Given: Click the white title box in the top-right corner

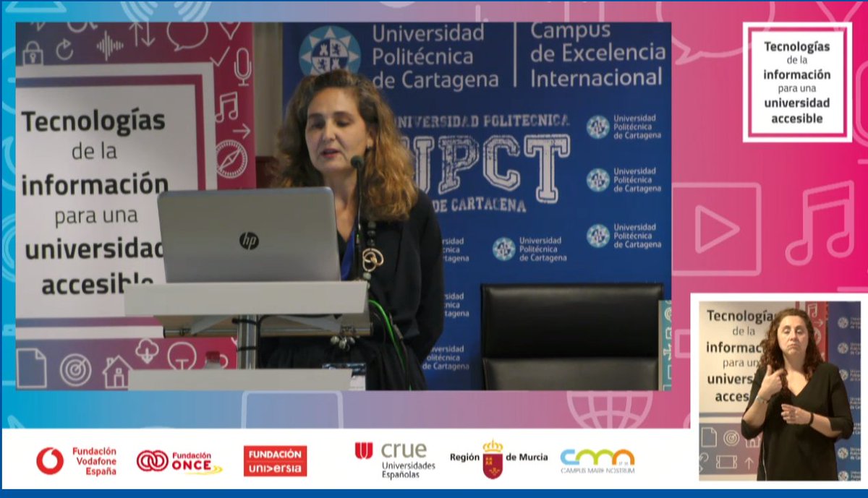Looking at the screenshot, I should point(797,82).
